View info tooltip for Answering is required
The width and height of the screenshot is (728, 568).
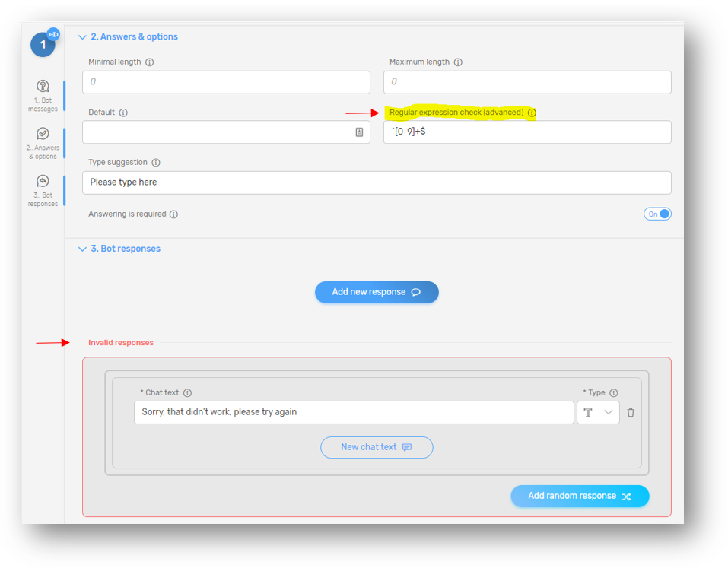point(174,214)
